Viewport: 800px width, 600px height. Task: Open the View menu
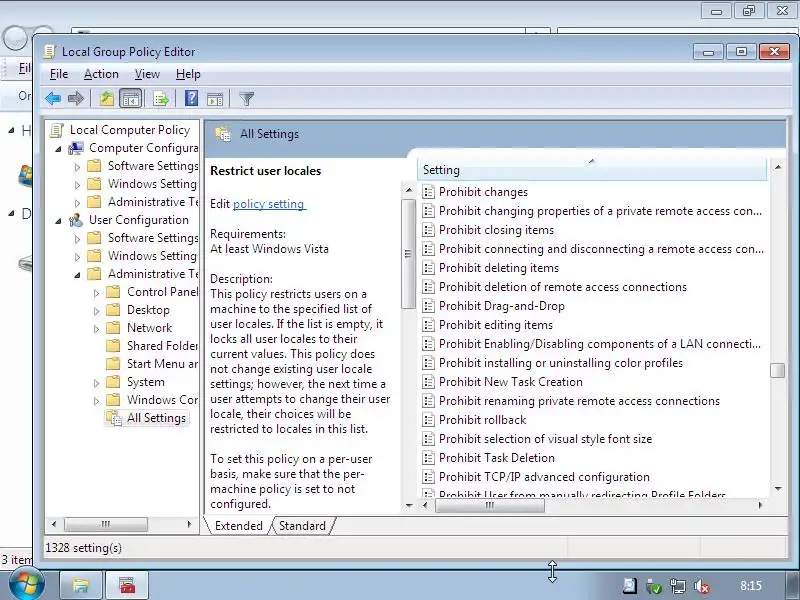(147, 74)
